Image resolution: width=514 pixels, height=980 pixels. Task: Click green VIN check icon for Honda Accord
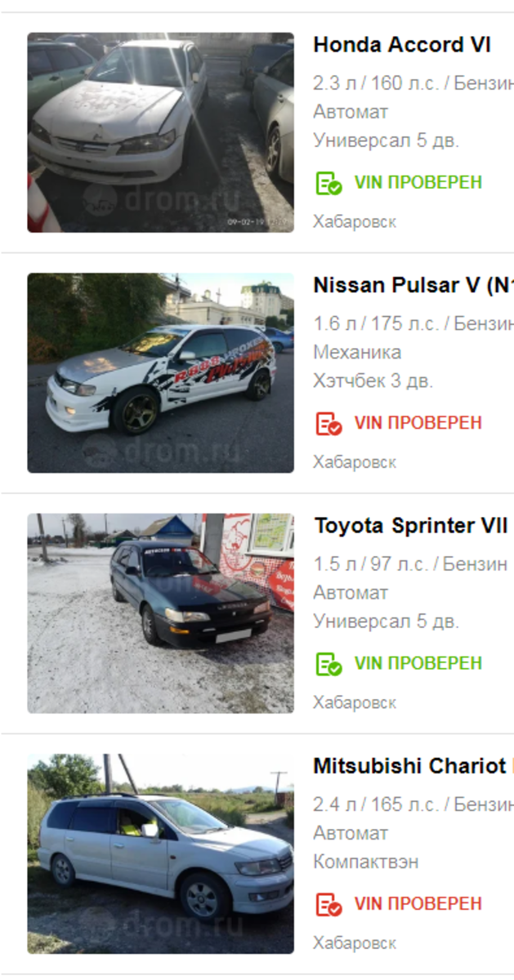329,182
